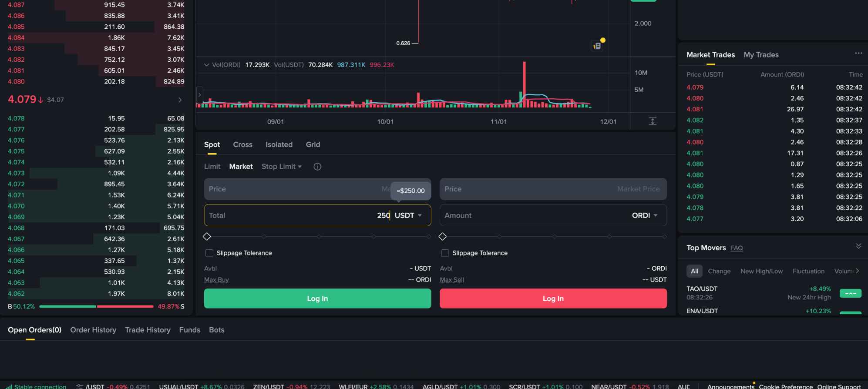Open the Order History tab

click(93, 330)
